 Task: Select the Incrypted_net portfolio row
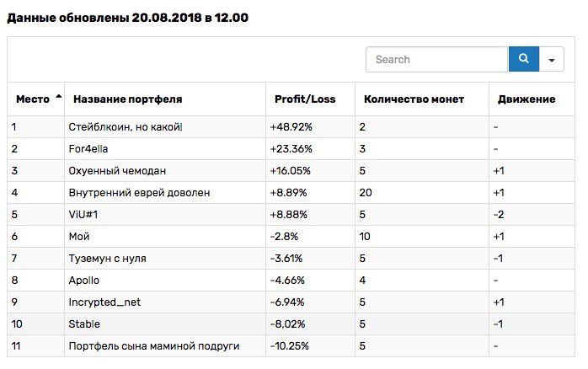(291, 302)
